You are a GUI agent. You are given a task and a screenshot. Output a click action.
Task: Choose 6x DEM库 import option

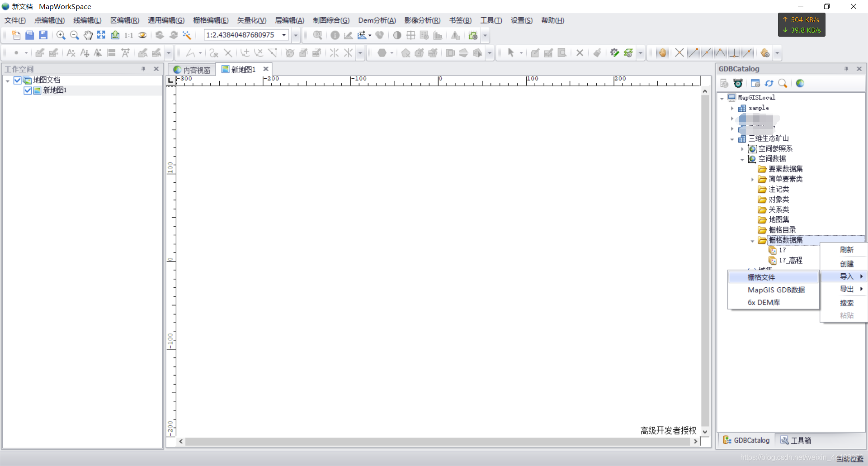774,302
